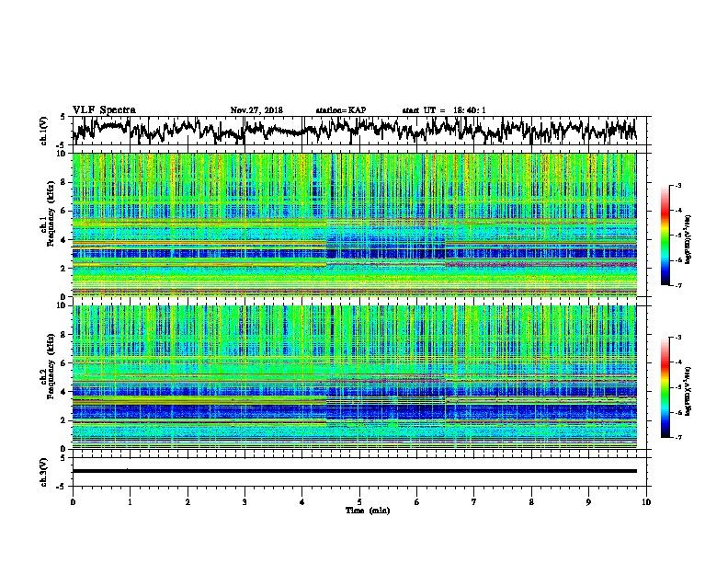Click the ch.1 voltage waveform trace panel
This screenshot has height=563, width=728.
(358, 131)
